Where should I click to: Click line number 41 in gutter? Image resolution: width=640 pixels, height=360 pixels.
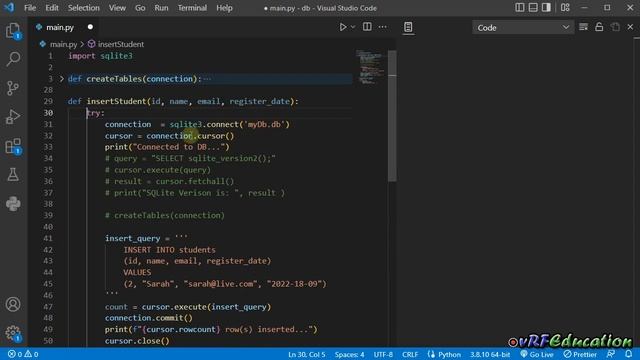click(48, 238)
